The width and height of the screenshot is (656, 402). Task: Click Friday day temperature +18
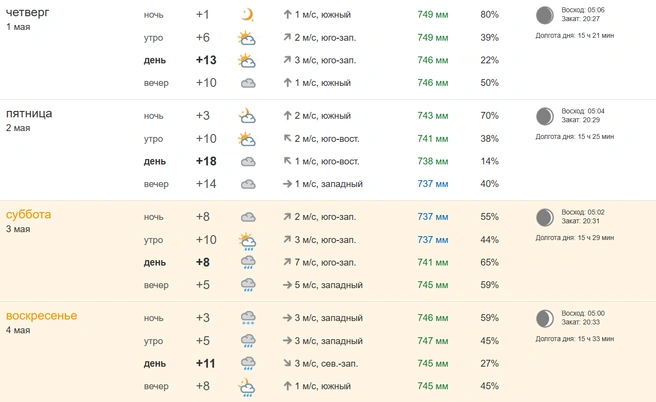(206, 161)
